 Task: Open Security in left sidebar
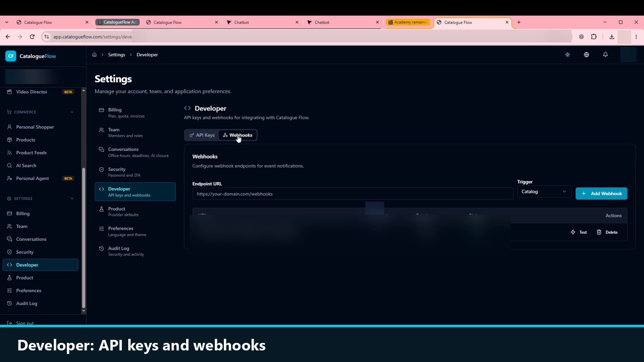[x=40, y=252]
